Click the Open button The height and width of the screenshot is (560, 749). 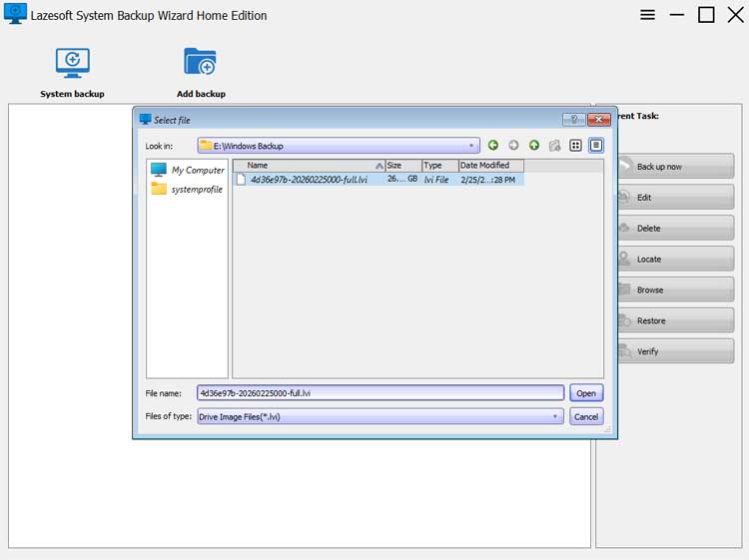(x=586, y=393)
